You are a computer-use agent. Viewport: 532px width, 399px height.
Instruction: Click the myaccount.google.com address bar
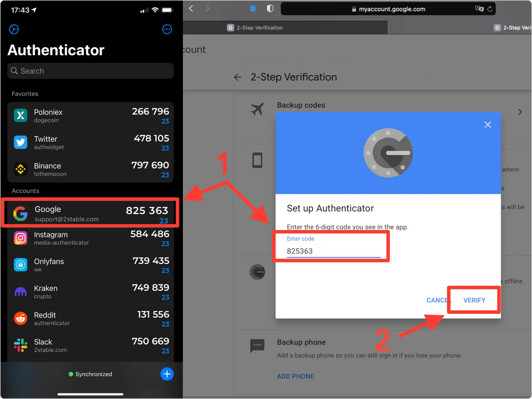[x=388, y=9]
